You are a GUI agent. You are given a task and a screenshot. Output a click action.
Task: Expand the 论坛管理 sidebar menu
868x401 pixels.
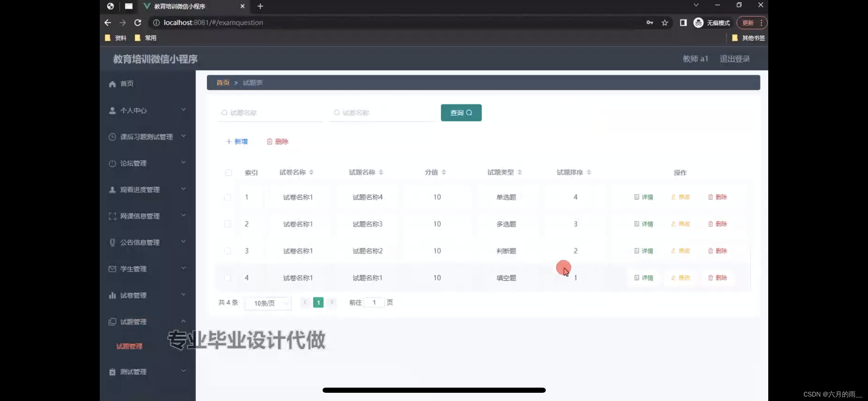click(147, 163)
